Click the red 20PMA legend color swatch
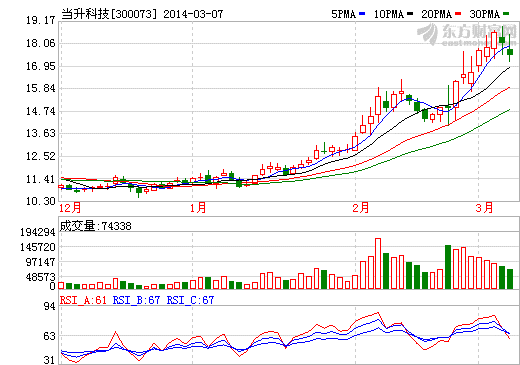 [458, 14]
